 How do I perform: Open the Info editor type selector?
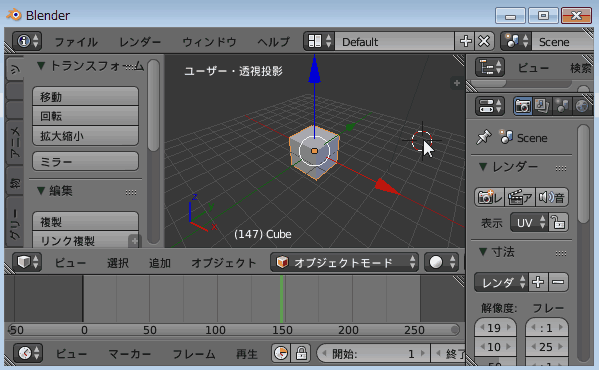pos(27,41)
